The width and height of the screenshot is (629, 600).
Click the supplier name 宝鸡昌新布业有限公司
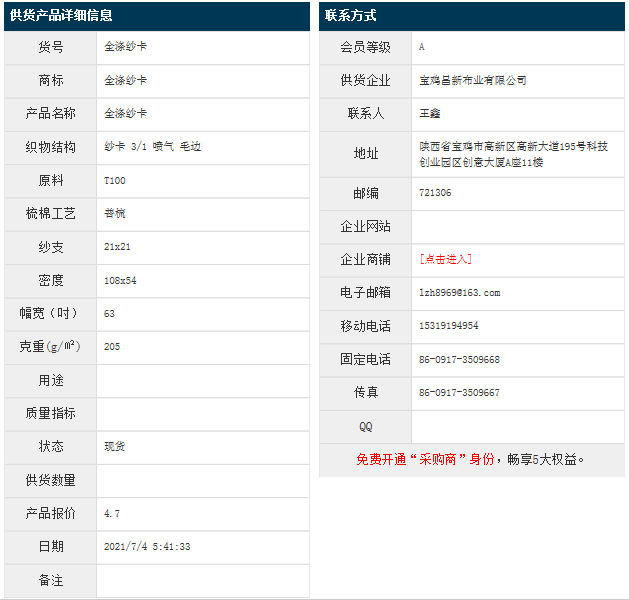pos(472,80)
